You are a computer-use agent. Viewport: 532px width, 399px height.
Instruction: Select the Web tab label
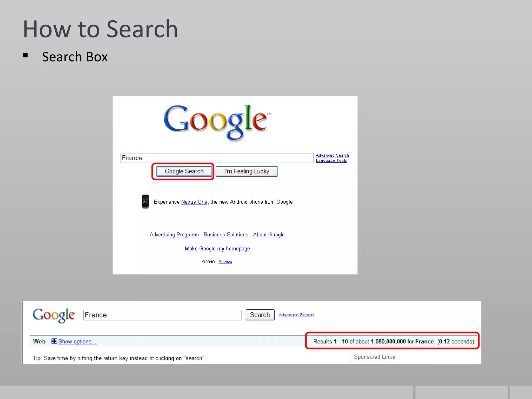point(39,342)
